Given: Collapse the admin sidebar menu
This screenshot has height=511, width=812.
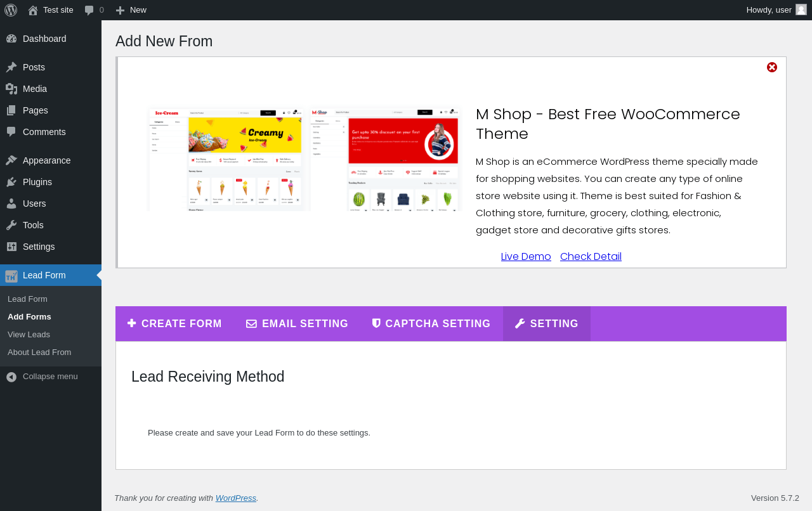Looking at the screenshot, I should (51, 377).
